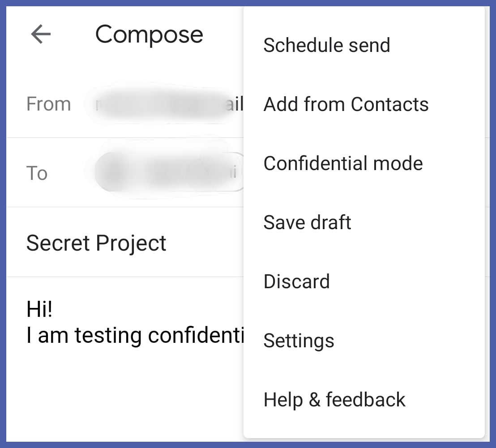Viewport: 496px width, 448px height.
Task: Pick Save draft in overflow menu
Action: click(307, 222)
